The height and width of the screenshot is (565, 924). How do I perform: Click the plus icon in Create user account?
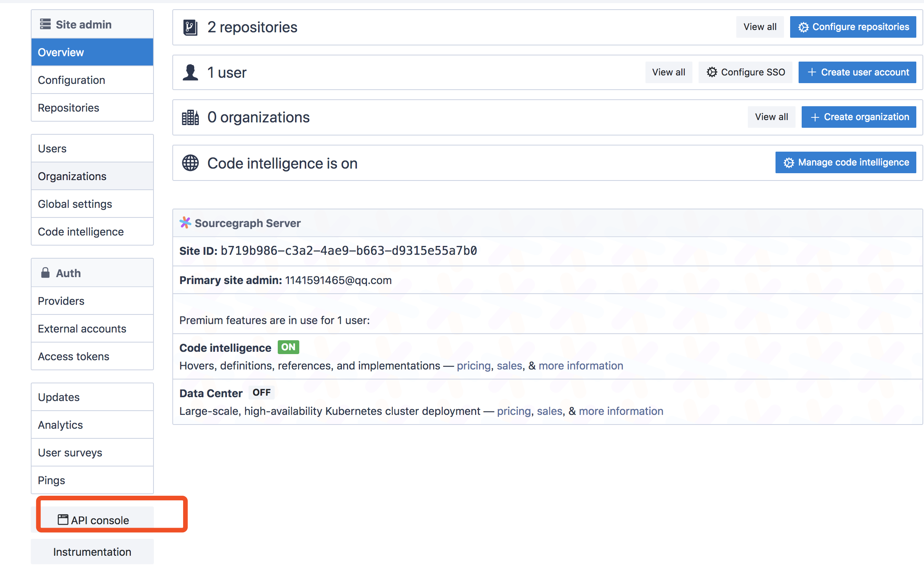(812, 72)
